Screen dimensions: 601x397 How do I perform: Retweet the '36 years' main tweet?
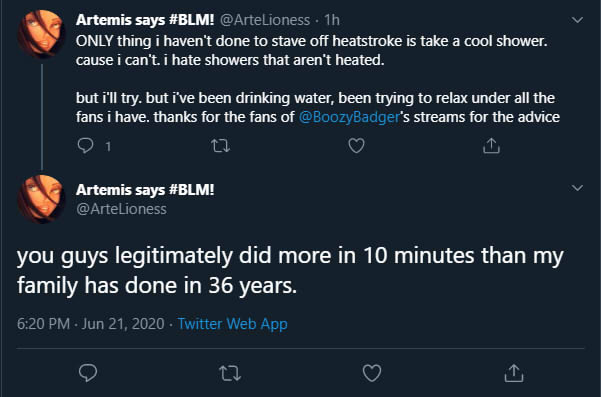click(x=230, y=373)
